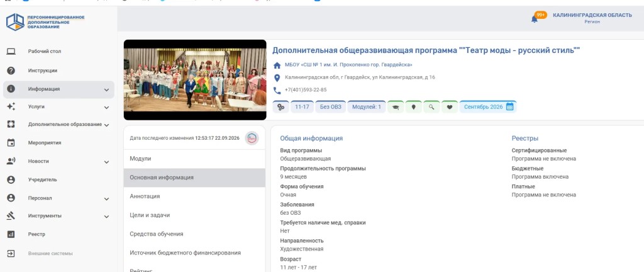Open the Мероприятия sidebar item

(x=58, y=142)
